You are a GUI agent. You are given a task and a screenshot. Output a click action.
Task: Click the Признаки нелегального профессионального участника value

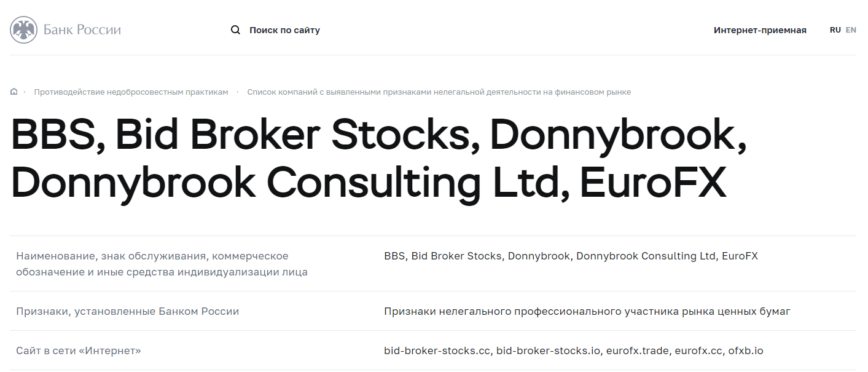[x=587, y=311]
